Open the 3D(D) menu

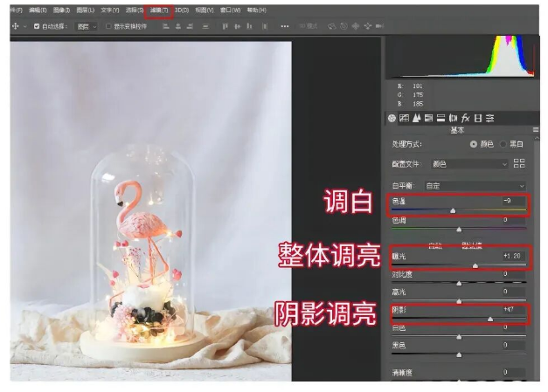click(x=182, y=10)
